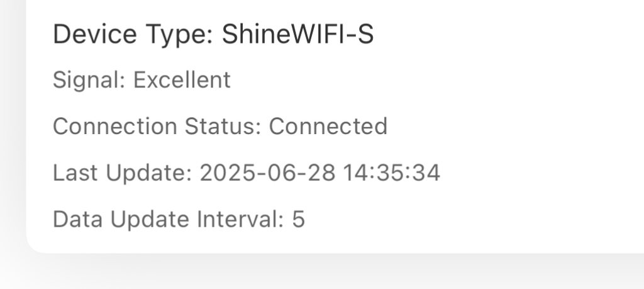Select the interval value 5
This screenshot has height=289, width=644.
point(298,219)
